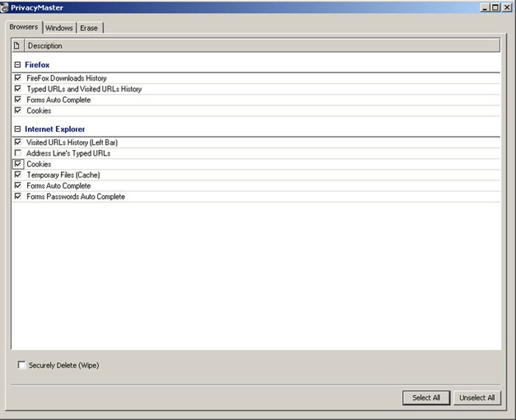516x420 pixels.
Task: Toggle Forms Passwords Auto Complete
Action: [18, 196]
